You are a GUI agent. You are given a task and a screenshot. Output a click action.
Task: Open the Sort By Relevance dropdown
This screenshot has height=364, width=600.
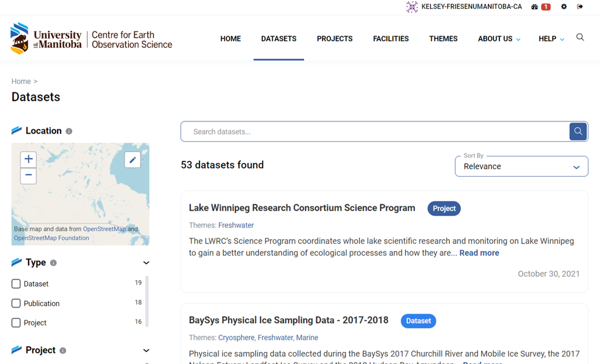click(x=521, y=167)
